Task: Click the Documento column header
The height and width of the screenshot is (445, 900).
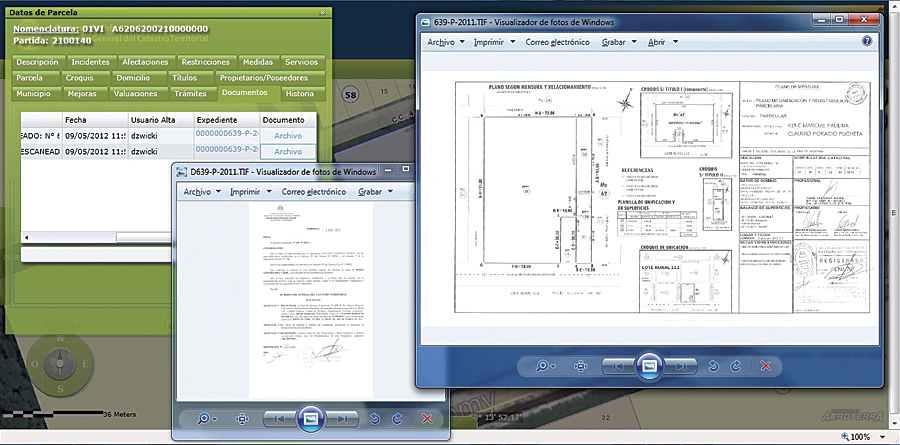Action: (x=288, y=120)
